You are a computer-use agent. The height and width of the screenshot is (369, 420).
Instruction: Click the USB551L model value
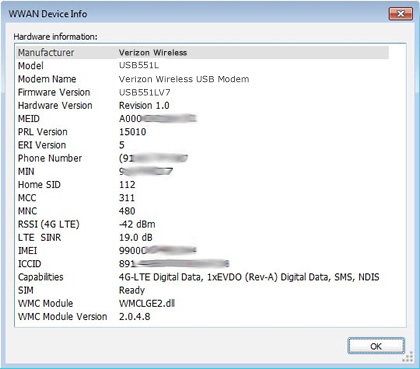pos(139,66)
